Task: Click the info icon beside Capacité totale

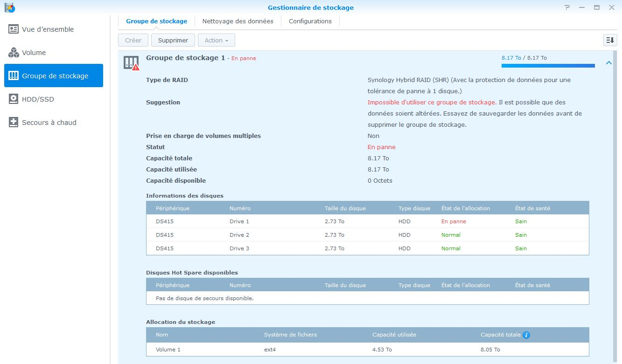Action: [526, 335]
